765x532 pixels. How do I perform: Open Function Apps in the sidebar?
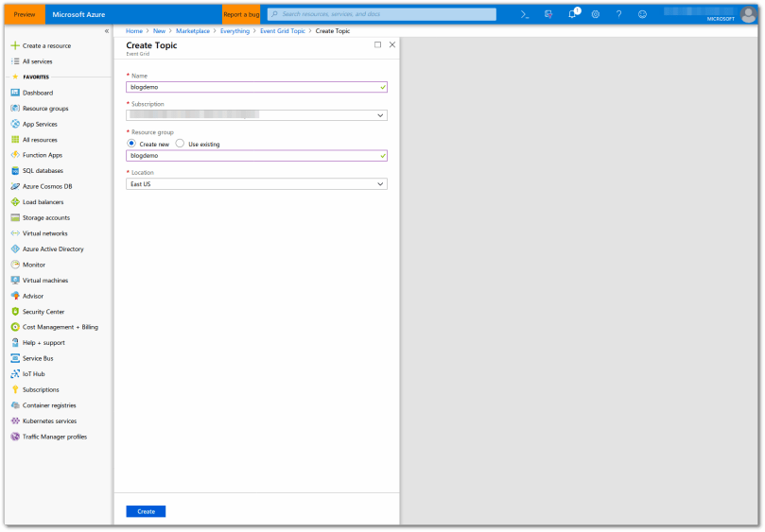42,155
